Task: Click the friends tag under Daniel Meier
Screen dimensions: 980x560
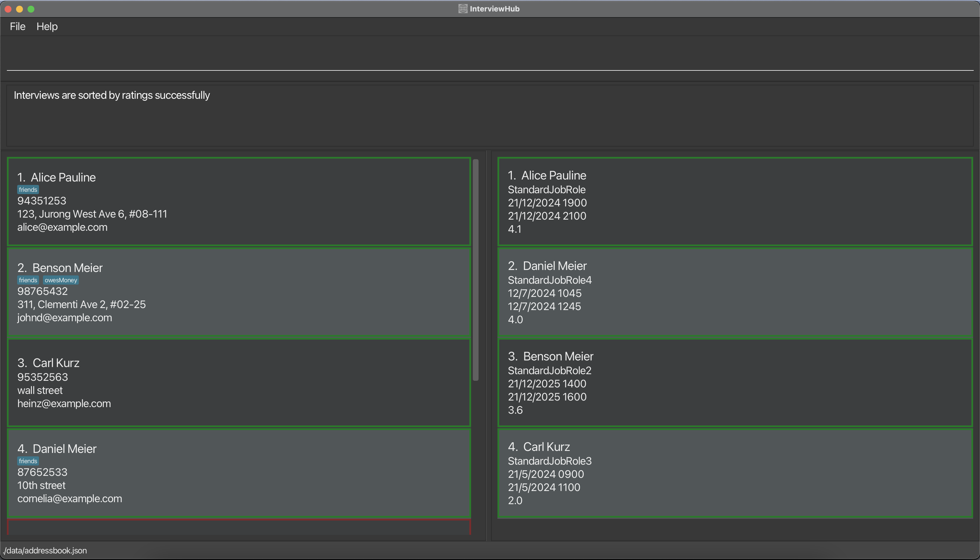Action: (x=28, y=461)
